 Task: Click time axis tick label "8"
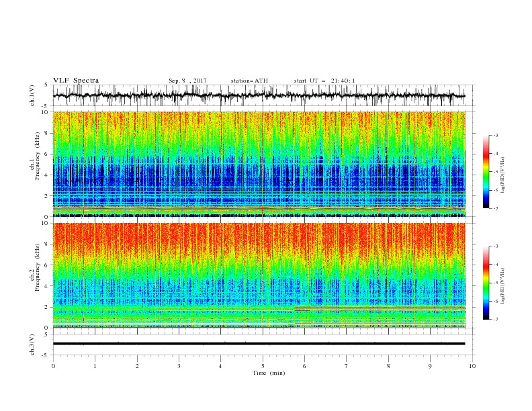tap(388, 366)
